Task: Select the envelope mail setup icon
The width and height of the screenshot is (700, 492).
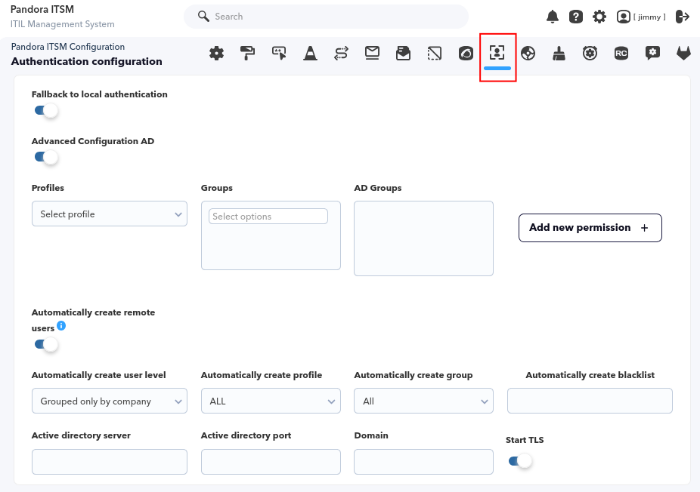Action: point(372,53)
